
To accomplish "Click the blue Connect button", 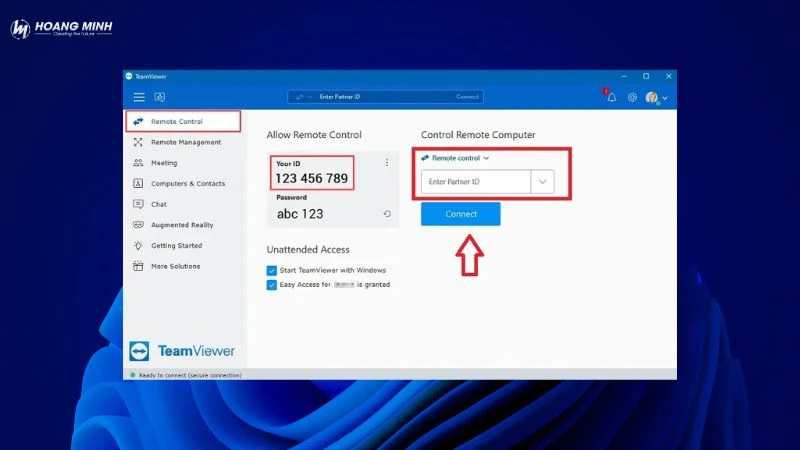I will coord(461,214).
